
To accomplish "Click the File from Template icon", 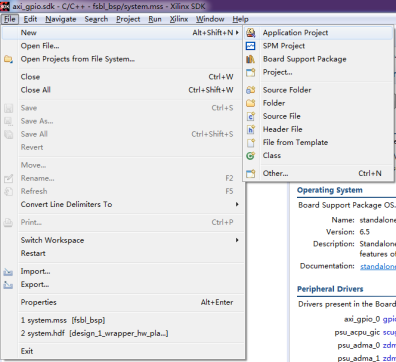I will (x=251, y=143).
